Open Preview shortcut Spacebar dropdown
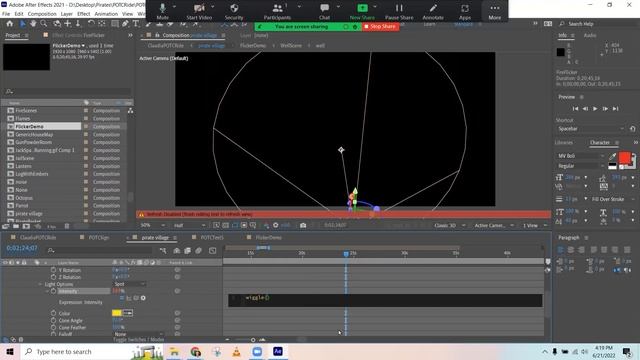 pyautogui.click(x=590, y=129)
